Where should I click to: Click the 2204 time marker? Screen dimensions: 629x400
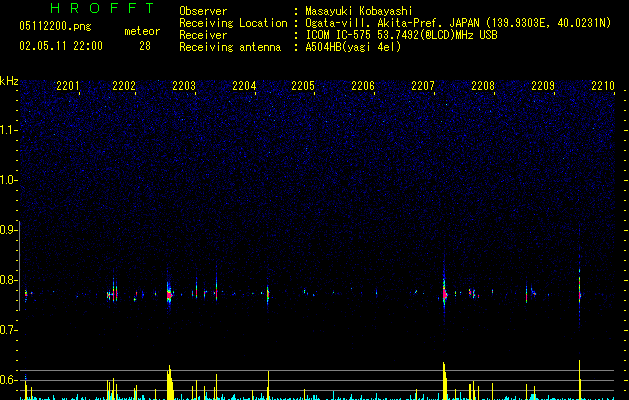pos(244,86)
